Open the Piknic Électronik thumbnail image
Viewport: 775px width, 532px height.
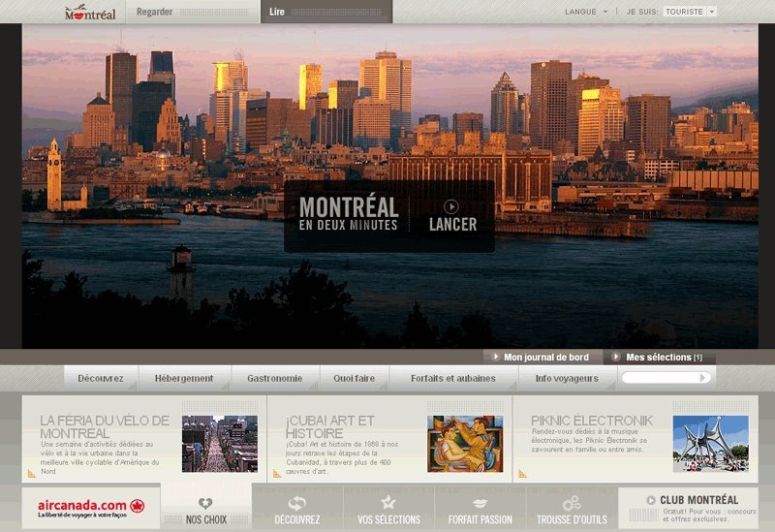coord(710,443)
